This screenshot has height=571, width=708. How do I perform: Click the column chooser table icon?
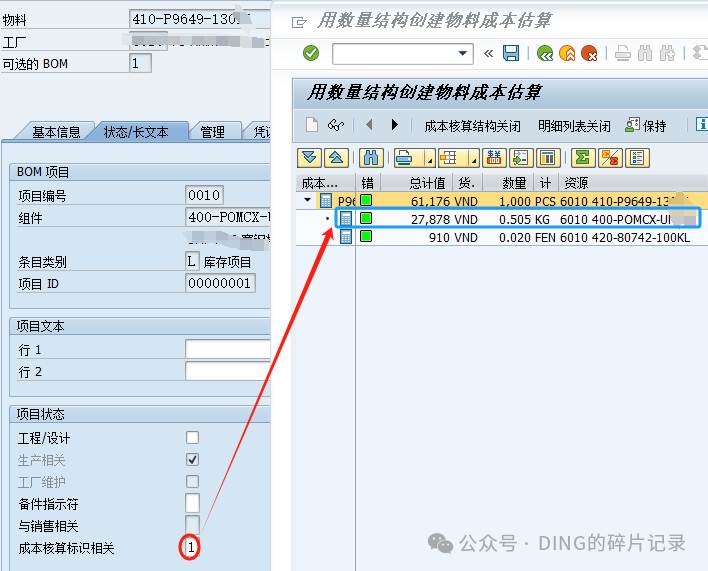click(548, 158)
